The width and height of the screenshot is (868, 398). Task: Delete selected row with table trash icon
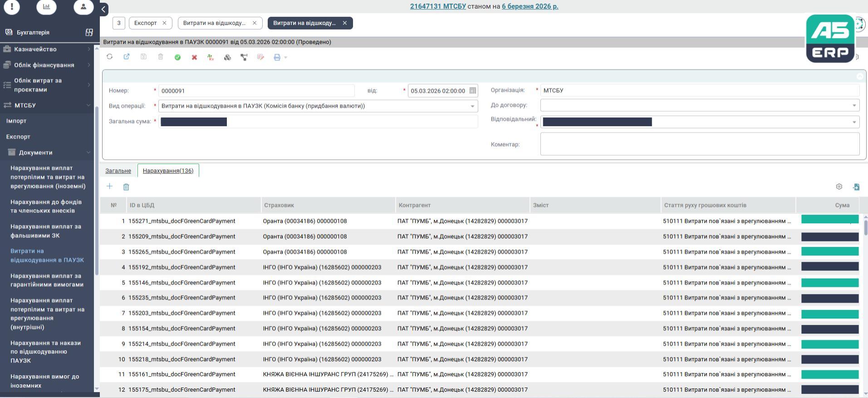pos(126,187)
